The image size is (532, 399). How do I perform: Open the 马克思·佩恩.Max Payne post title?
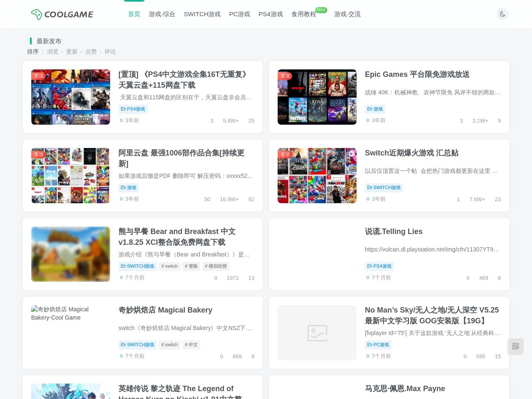pyautogui.click(x=405, y=389)
